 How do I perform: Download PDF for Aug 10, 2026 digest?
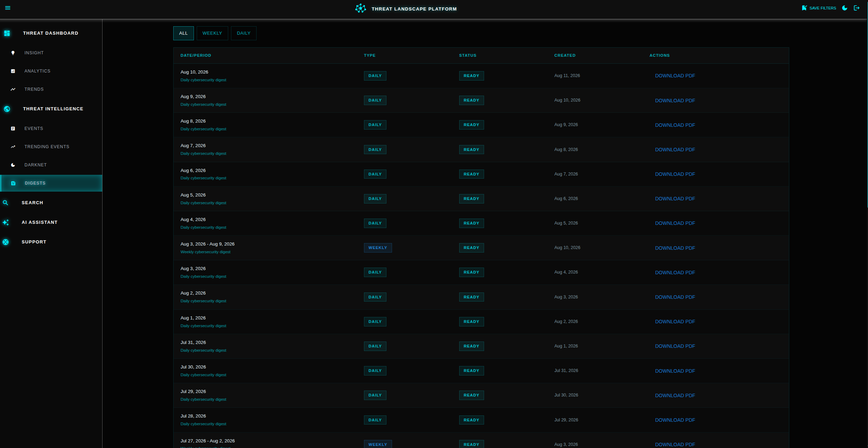675,76
